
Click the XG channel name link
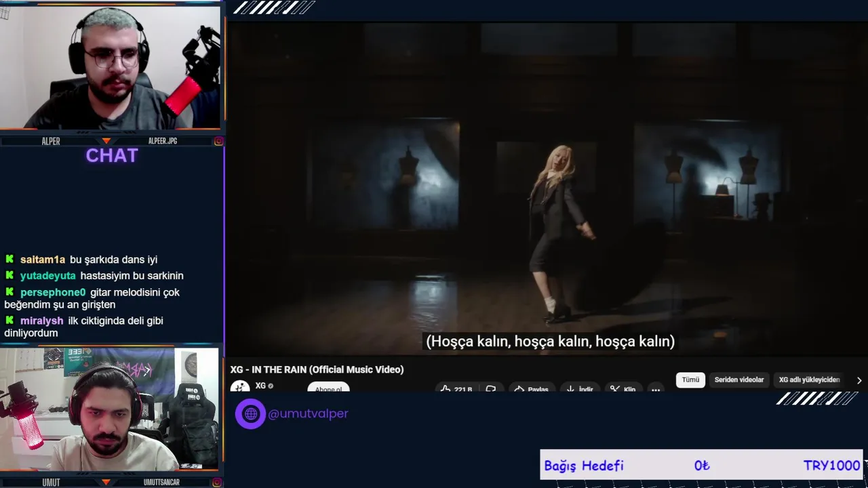tap(260, 386)
